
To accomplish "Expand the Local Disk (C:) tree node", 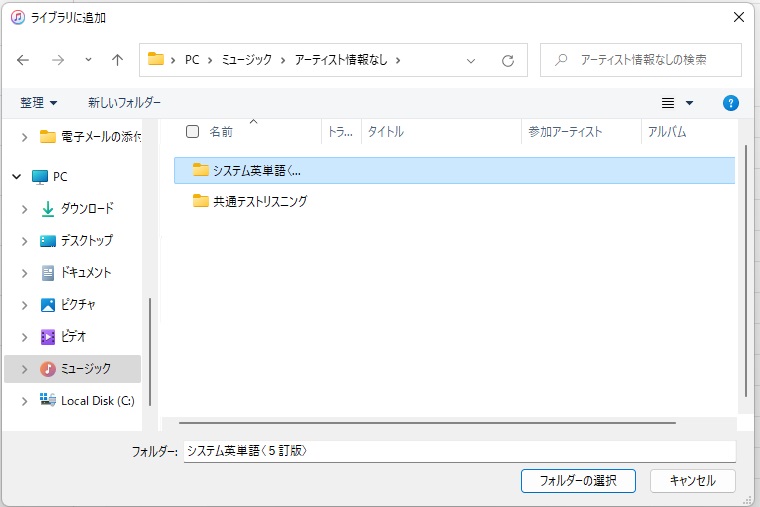I will click(x=24, y=401).
